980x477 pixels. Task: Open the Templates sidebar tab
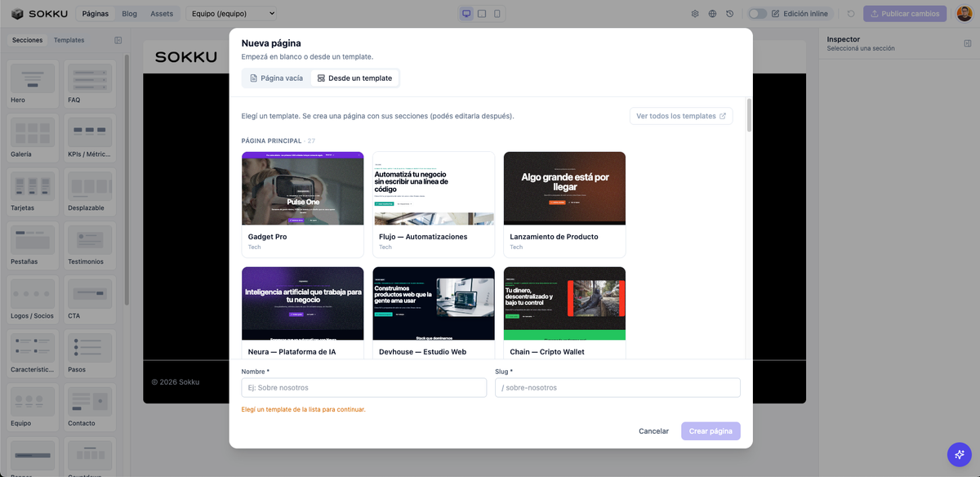click(x=69, y=40)
